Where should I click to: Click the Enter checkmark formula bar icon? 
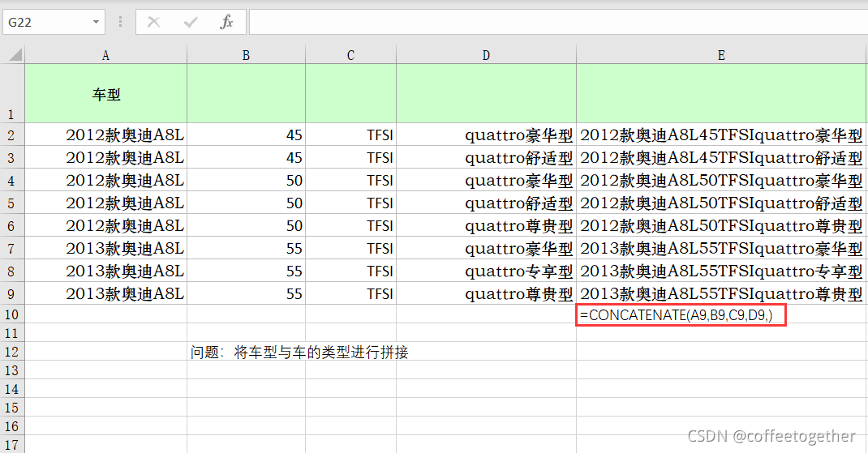tap(191, 22)
